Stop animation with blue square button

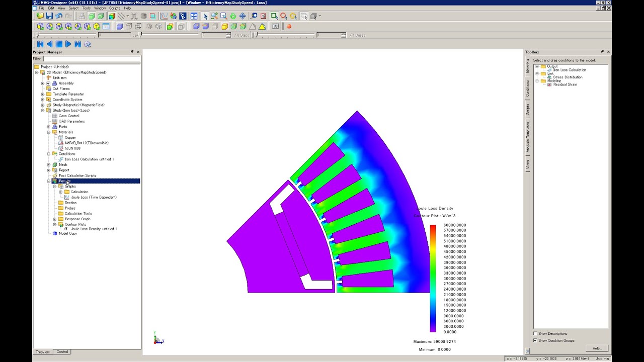(x=59, y=44)
